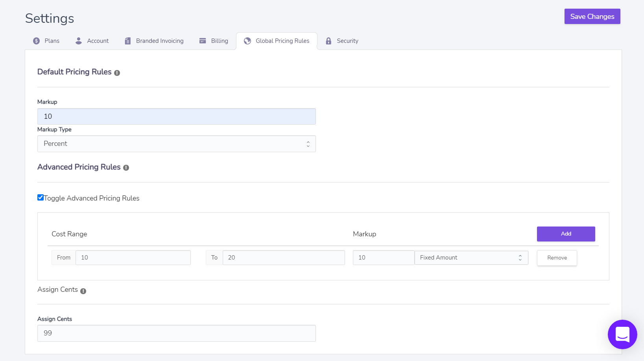Image resolution: width=644 pixels, height=361 pixels.
Task: Click the rule markup value field
Action: [x=384, y=258]
